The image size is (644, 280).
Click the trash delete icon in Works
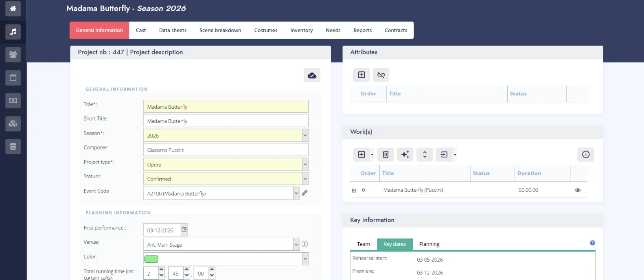386,155
